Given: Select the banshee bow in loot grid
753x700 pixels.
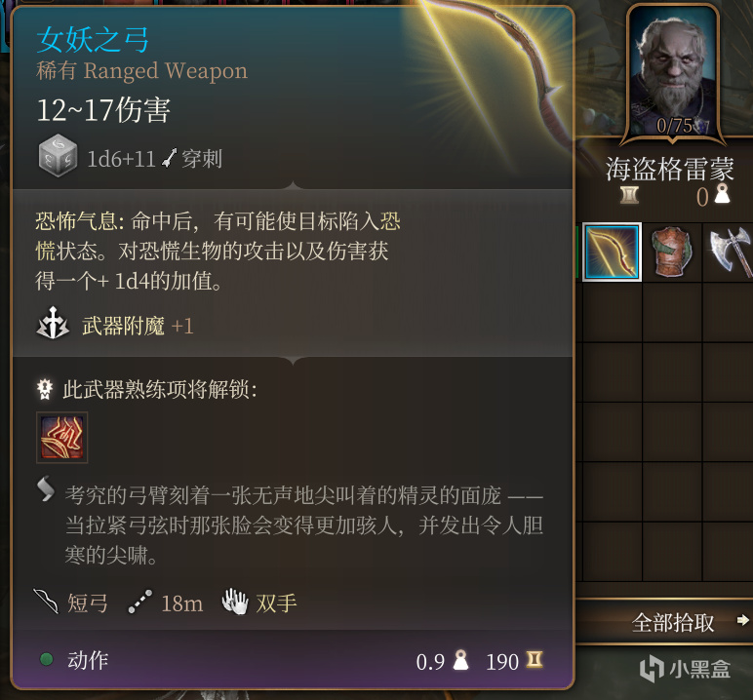Looking at the screenshot, I should pos(612,253).
